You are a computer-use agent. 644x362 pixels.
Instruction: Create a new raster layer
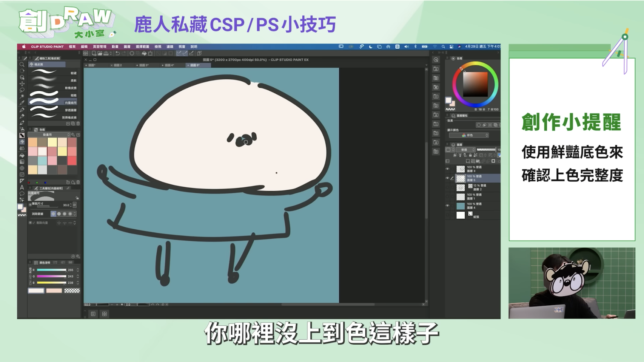click(x=468, y=161)
